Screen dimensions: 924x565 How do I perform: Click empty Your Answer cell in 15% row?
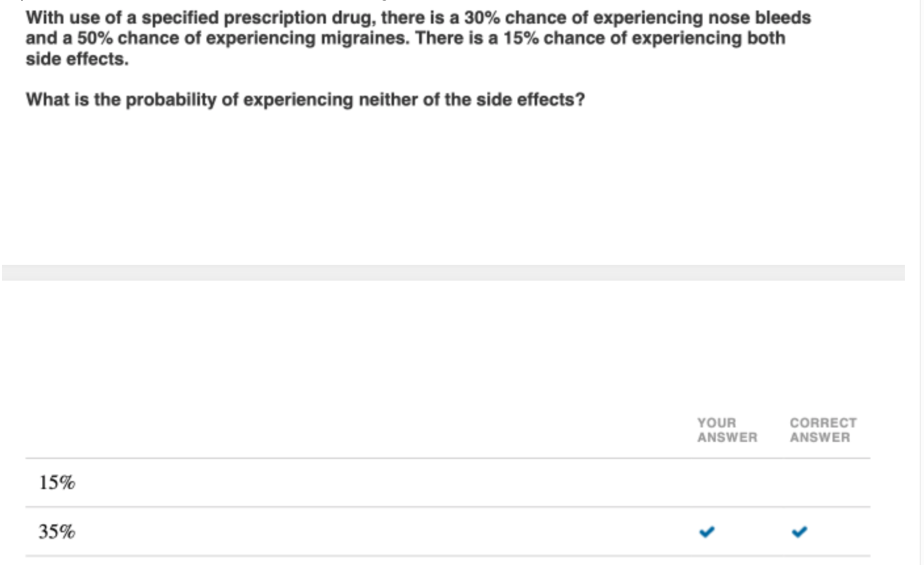coord(727,483)
